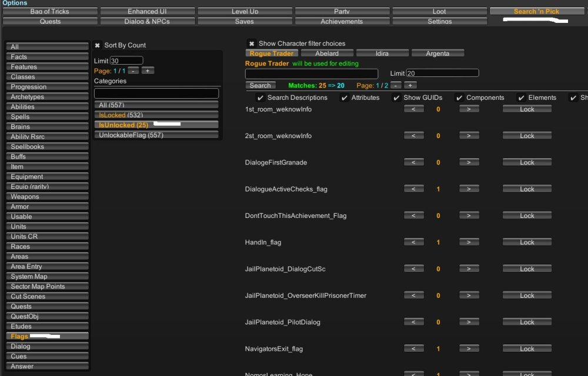The width and height of the screenshot is (588, 376).
Task: Open the Settings tab
Action: 439,21
